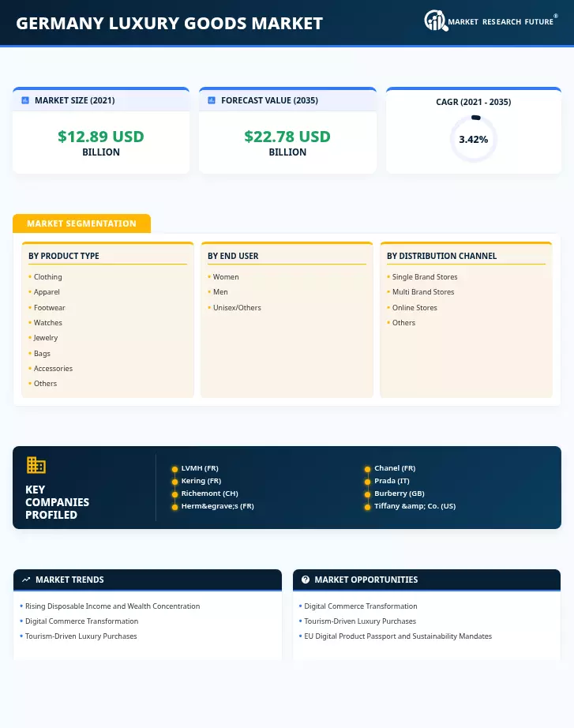
Task: Click the CAGR (2021 - 2035) label
Action: point(473,102)
